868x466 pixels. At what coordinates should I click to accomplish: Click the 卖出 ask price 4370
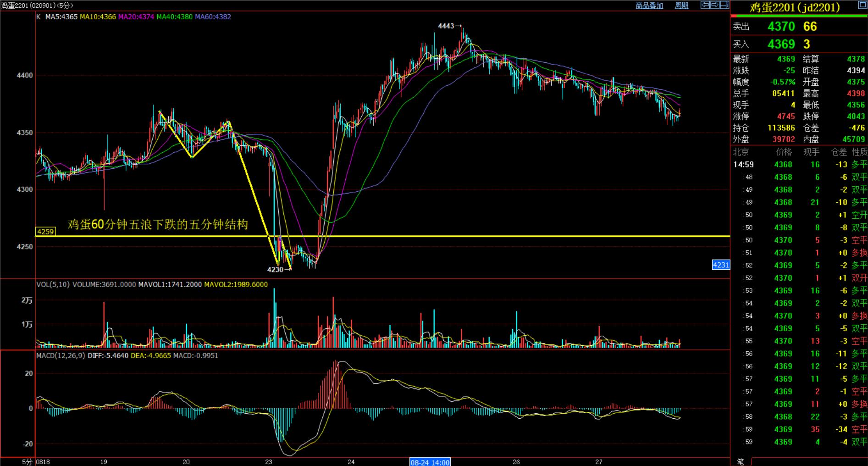pyautogui.click(x=781, y=27)
